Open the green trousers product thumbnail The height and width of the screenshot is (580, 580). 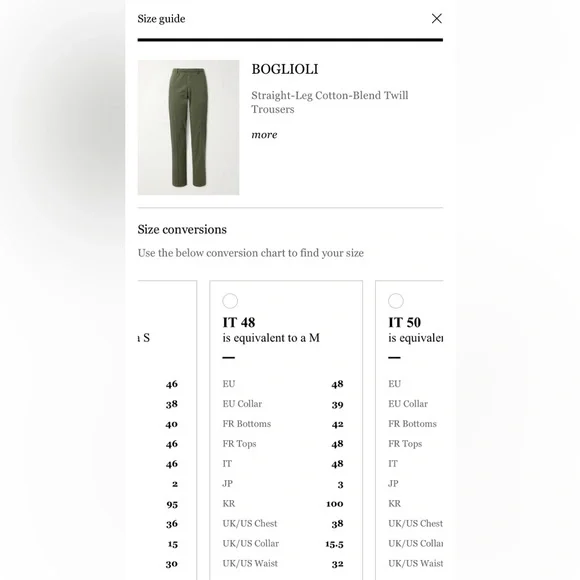(188, 127)
